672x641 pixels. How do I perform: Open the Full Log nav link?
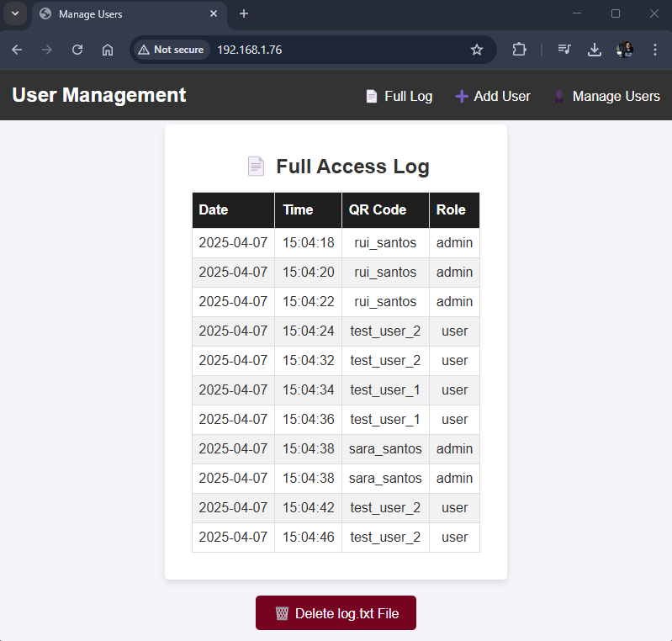399,96
